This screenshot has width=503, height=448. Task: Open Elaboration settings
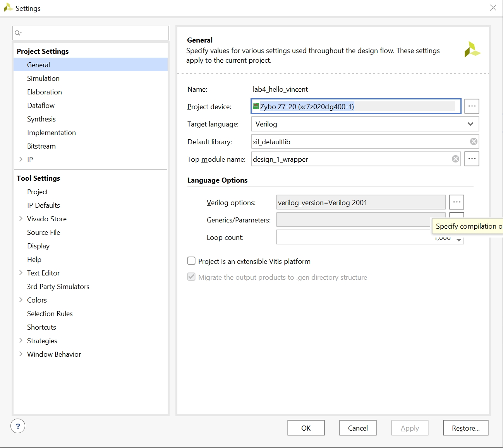click(45, 92)
